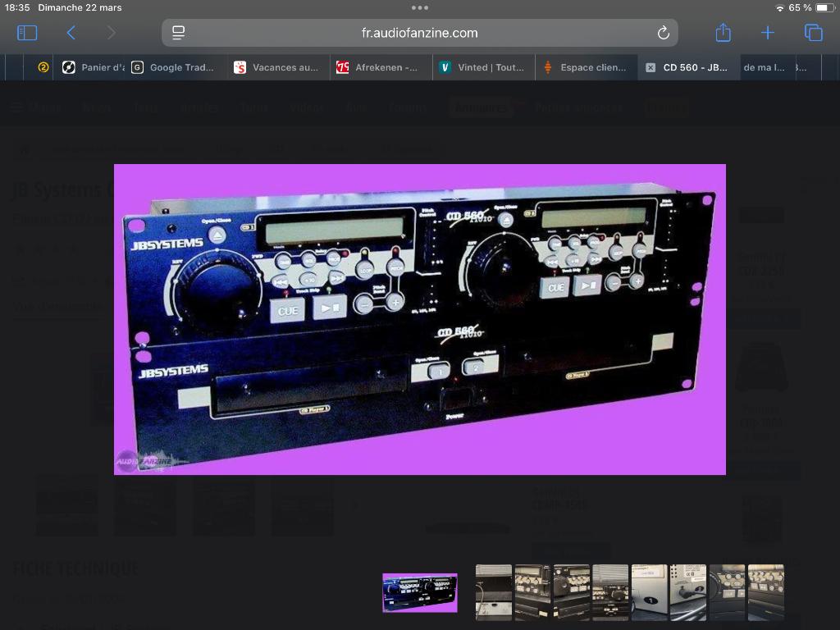Open the Espace client bookmark link
Image resolution: width=840 pixels, height=630 pixels.
click(587, 68)
